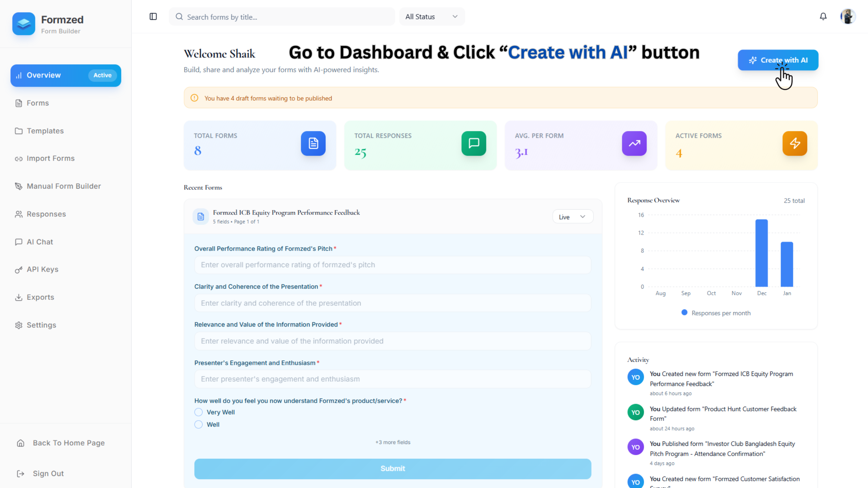Expand the +3 more fields link
The image size is (868, 488).
[x=392, y=442]
